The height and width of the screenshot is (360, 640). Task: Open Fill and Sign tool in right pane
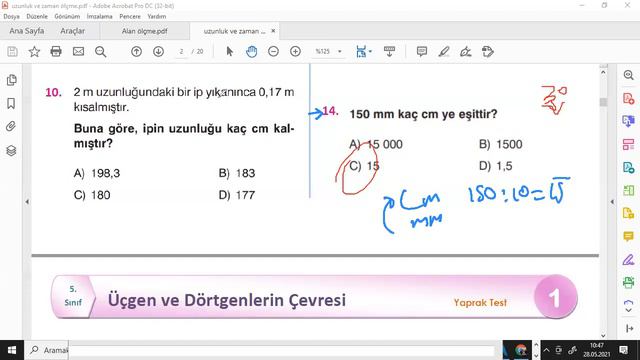(x=629, y=259)
